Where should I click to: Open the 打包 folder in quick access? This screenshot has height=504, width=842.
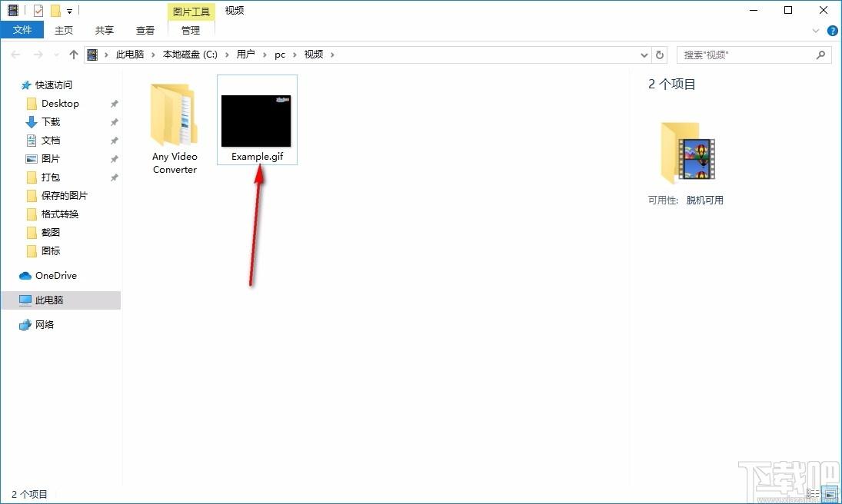[x=51, y=177]
